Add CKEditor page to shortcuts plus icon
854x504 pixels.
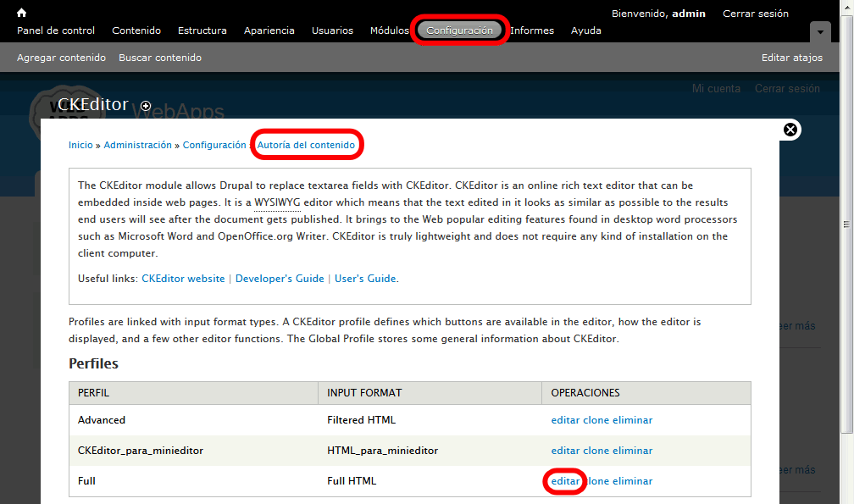pyautogui.click(x=146, y=106)
